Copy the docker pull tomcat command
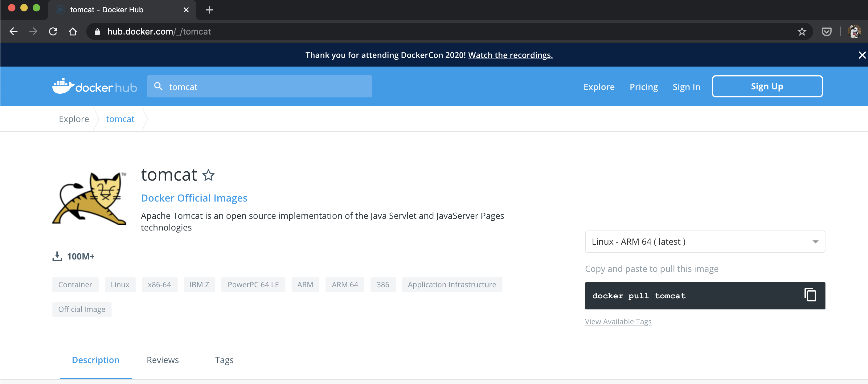This screenshot has width=868, height=384. pyautogui.click(x=810, y=295)
